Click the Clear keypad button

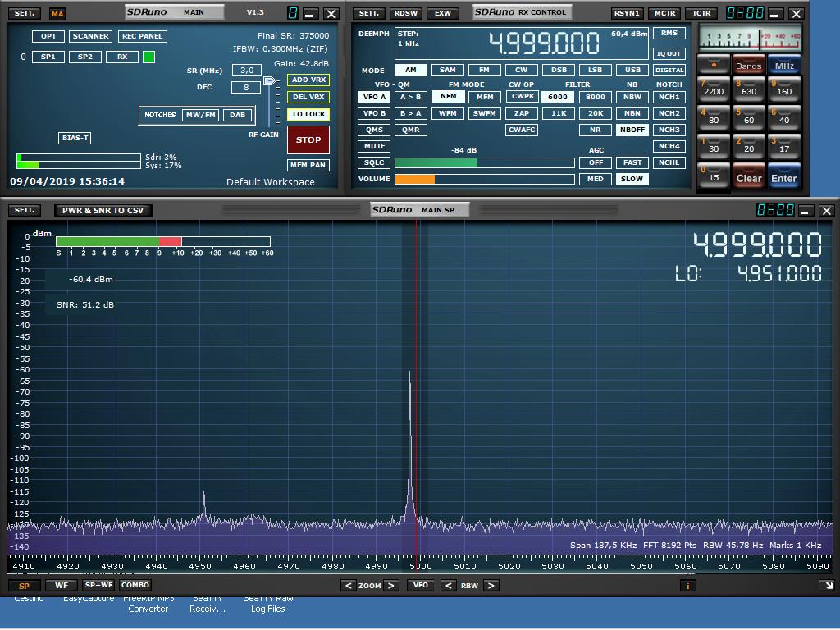(x=749, y=177)
